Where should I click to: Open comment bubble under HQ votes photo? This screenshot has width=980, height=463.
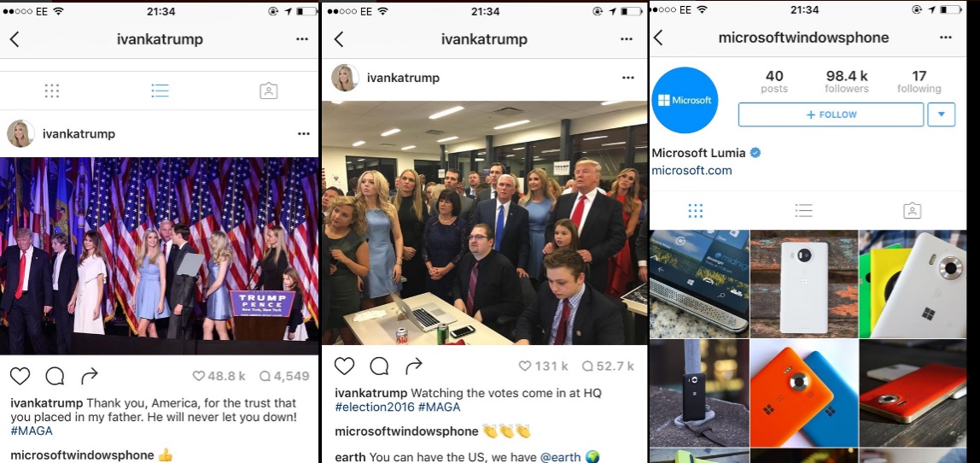pyautogui.click(x=379, y=366)
